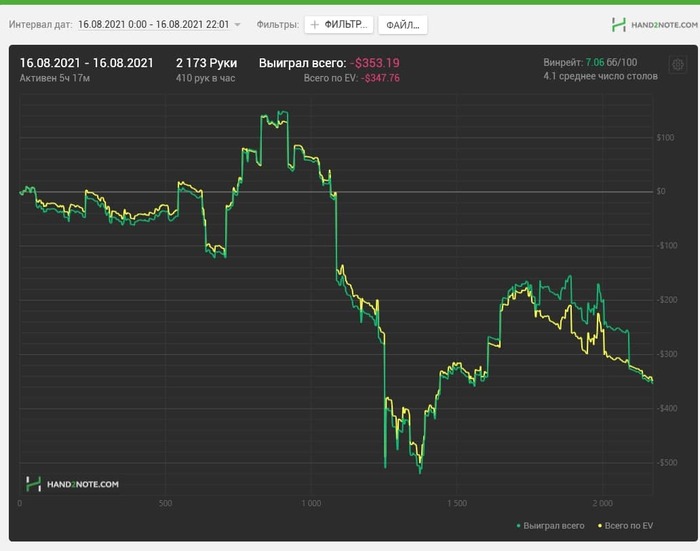Click the 2 000 x-axis label
The image size is (700, 551).
pos(603,504)
